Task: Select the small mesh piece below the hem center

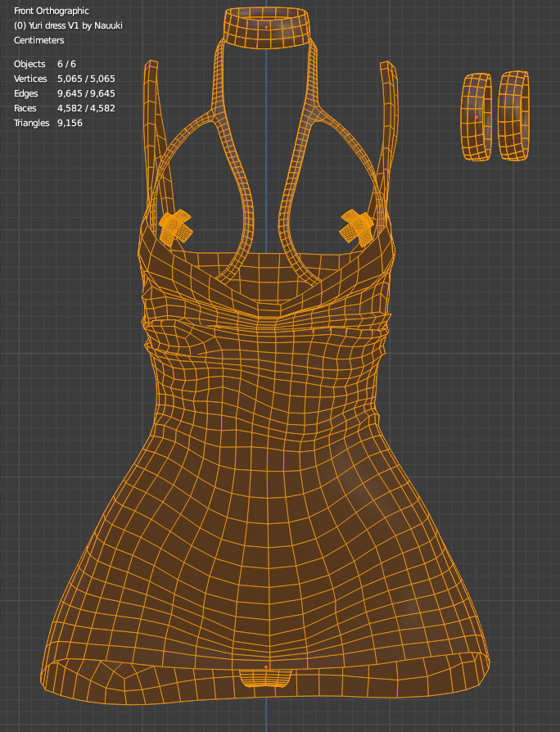Action: (265, 678)
